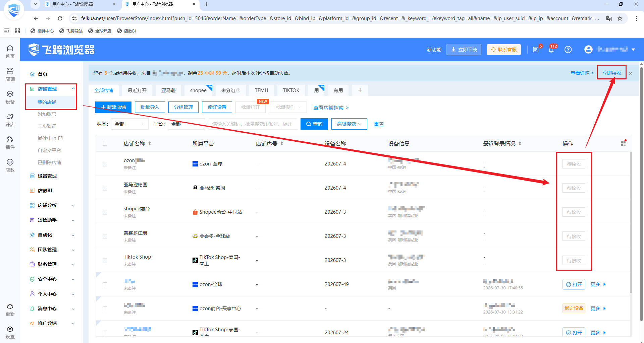Viewport: 644px width, 343px height.
Task: Click the user avatar icon in header
Action: point(588,50)
